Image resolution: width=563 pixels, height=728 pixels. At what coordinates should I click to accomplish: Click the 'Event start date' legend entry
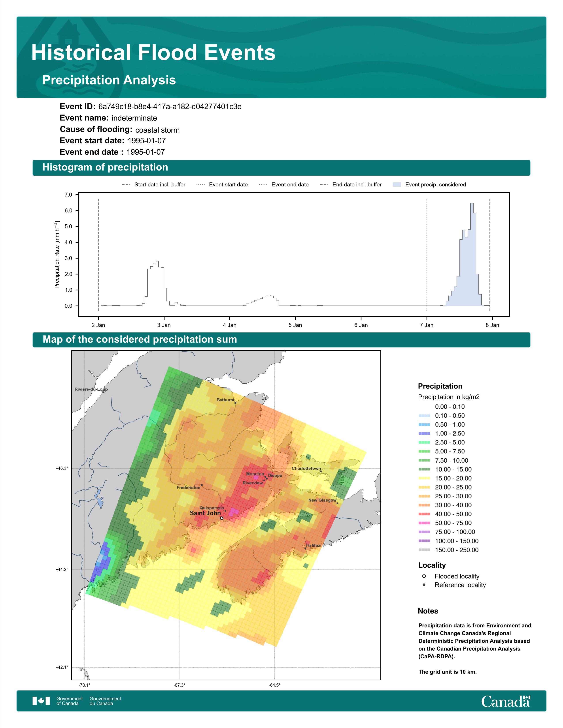pyautogui.click(x=222, y=184)
